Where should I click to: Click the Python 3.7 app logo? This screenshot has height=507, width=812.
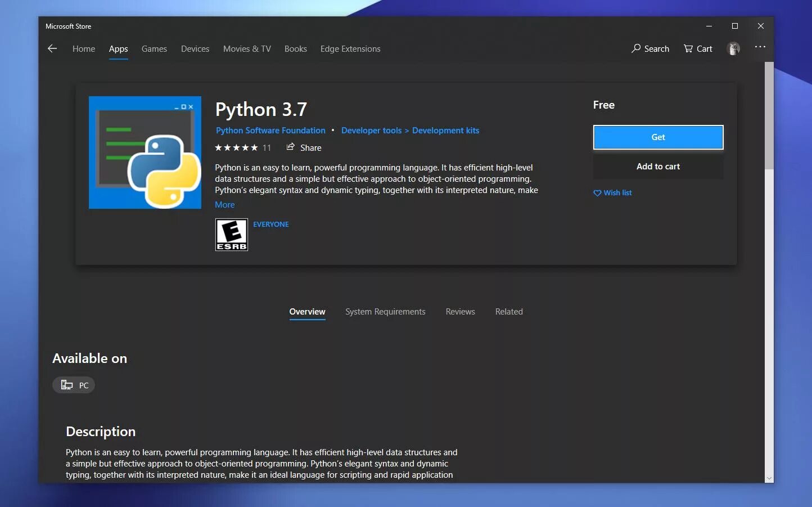(145, 152)
